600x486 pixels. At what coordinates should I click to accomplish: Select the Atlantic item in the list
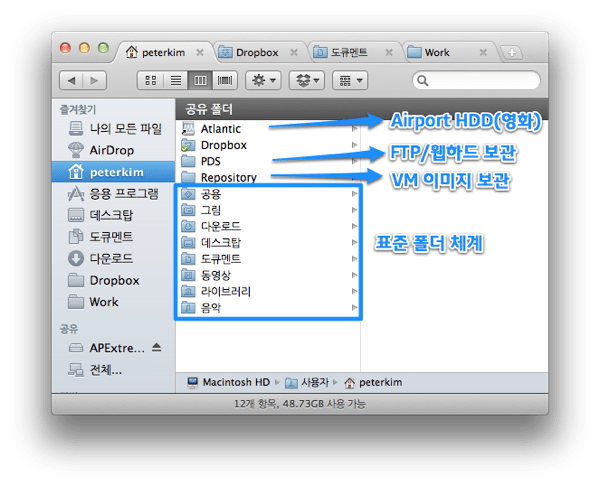(220, 129)
